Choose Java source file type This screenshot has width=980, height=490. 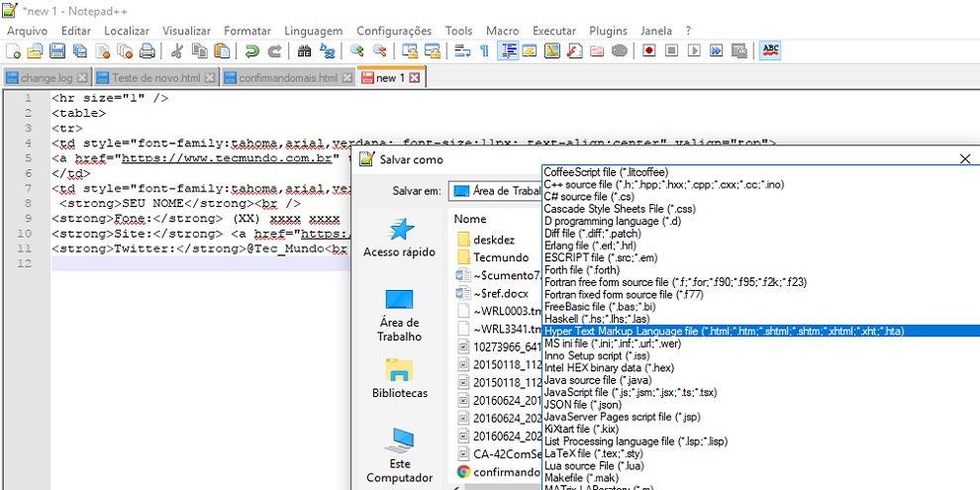(760, 380)
